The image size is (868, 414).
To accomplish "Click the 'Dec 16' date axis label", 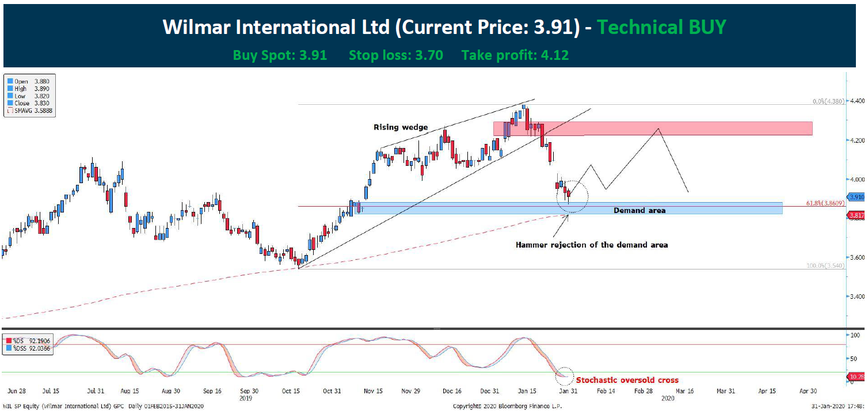I will click(452, 391).
